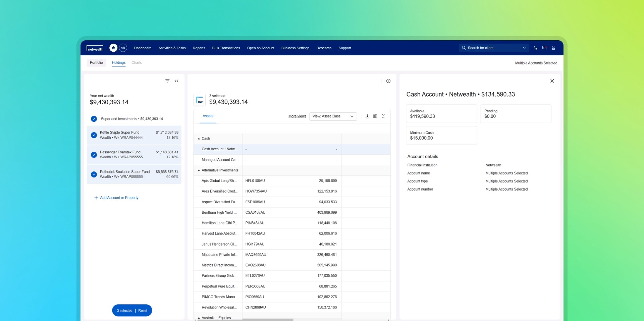Open Activities & Tasks menu
The height and width of the screenshot is (321, 644).
[172, 48]
